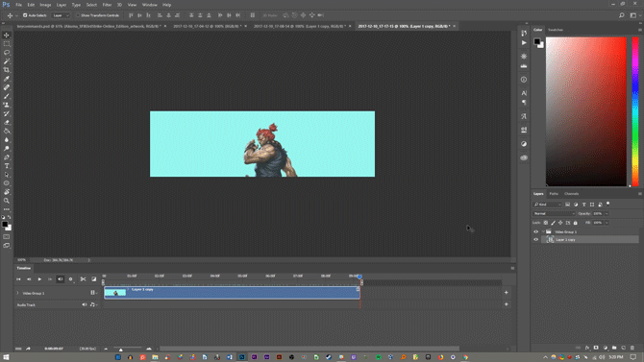Open the Image menu

click(45, 5)
